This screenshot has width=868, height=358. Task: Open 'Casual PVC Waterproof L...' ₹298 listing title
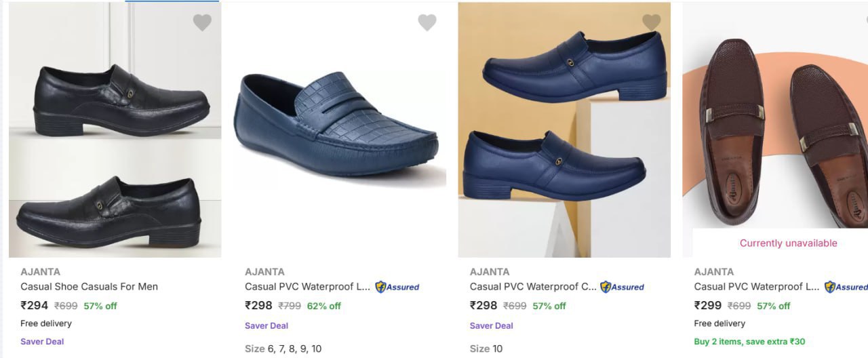tap(308, 287)
